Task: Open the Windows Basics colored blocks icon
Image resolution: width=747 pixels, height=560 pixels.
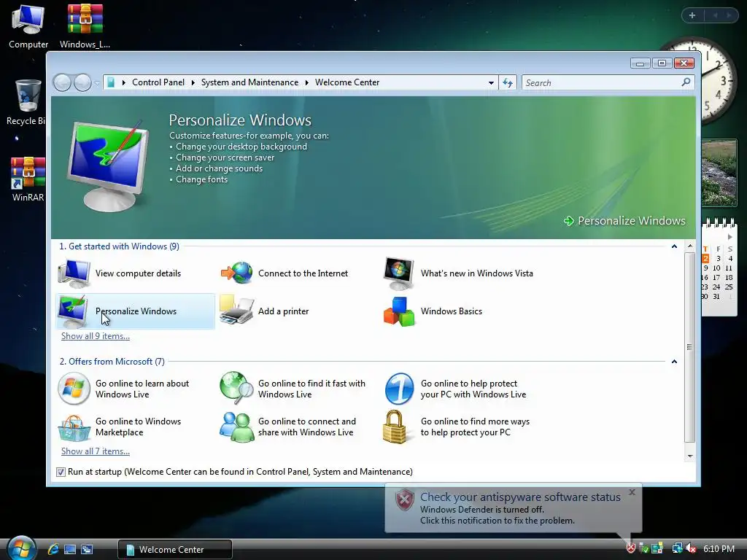Action: pyautogui.click(x=399, y=311)
